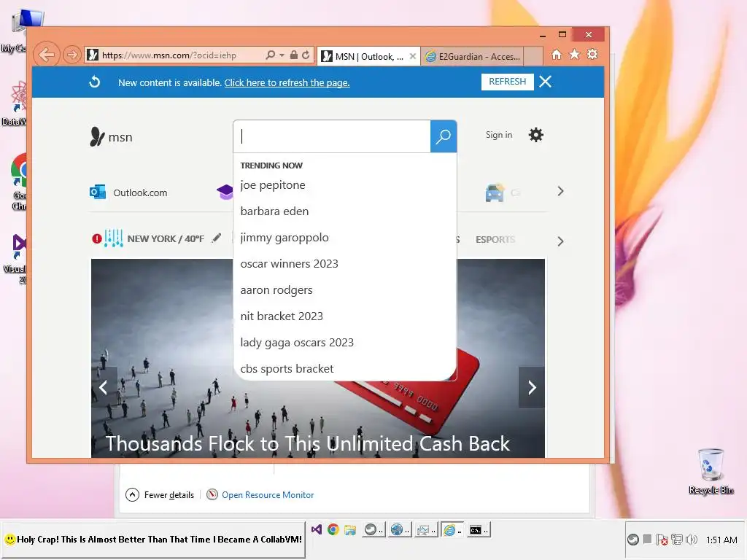
Task: Show previous slide in news carousel
Action: (x=104, y=388)
